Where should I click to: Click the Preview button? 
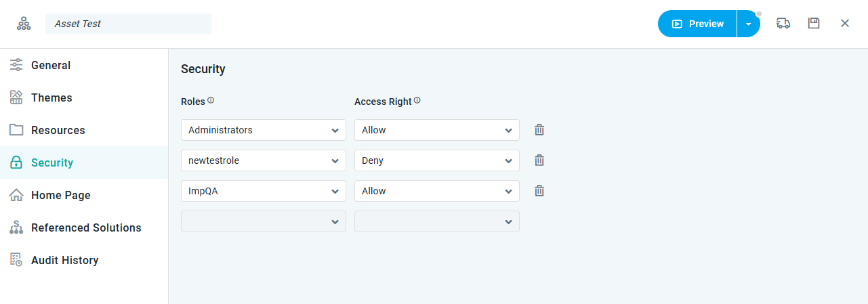point(698,24)
